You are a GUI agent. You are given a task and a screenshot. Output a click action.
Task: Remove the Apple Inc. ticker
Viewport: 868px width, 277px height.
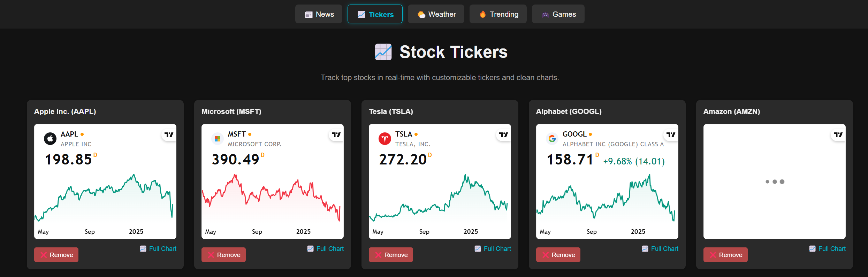(56, 255)
